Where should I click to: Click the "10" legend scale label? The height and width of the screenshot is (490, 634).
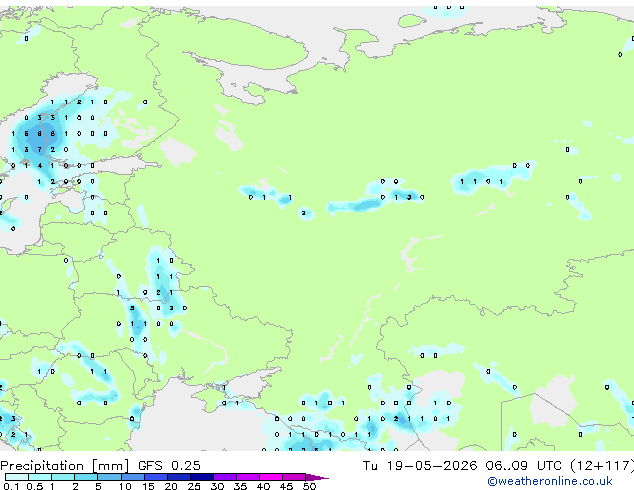(125, 486)
